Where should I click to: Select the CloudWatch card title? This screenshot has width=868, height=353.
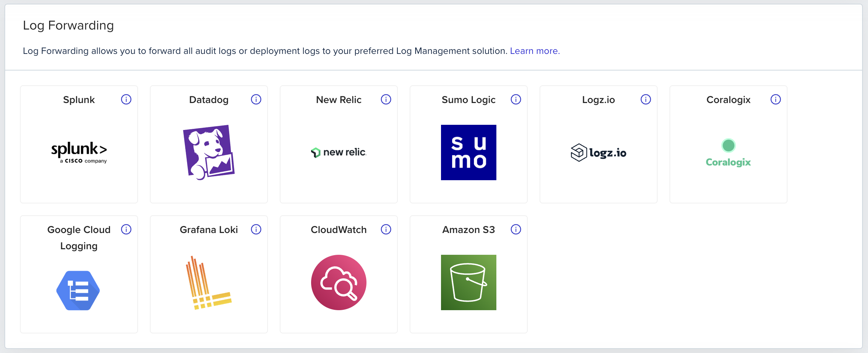click(x=339, y=230)
